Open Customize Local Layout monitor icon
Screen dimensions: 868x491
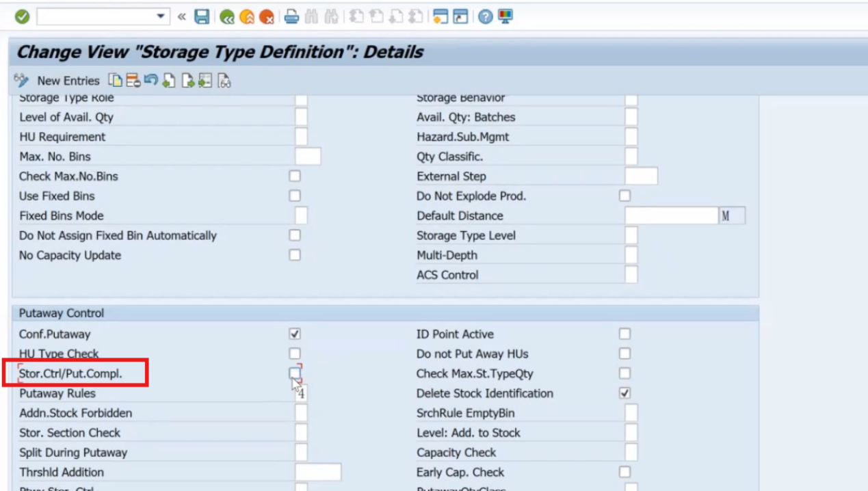(x=505, y=16)
